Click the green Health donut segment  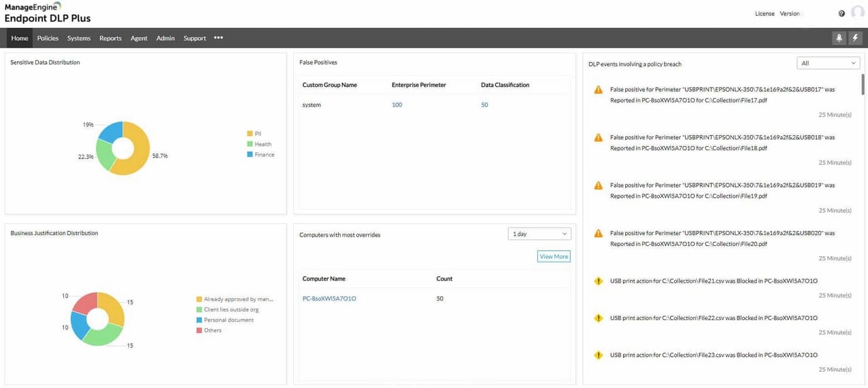point(104,156)
